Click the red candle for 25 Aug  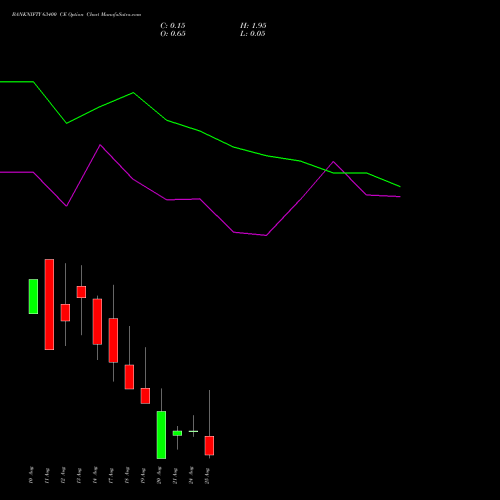[x=209, y=445]
